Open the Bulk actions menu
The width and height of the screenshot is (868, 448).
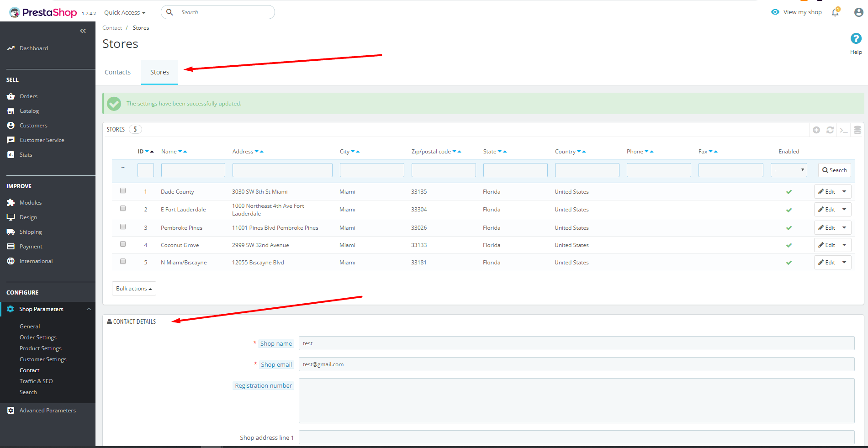pyautogui.click(x=134, y=289)
